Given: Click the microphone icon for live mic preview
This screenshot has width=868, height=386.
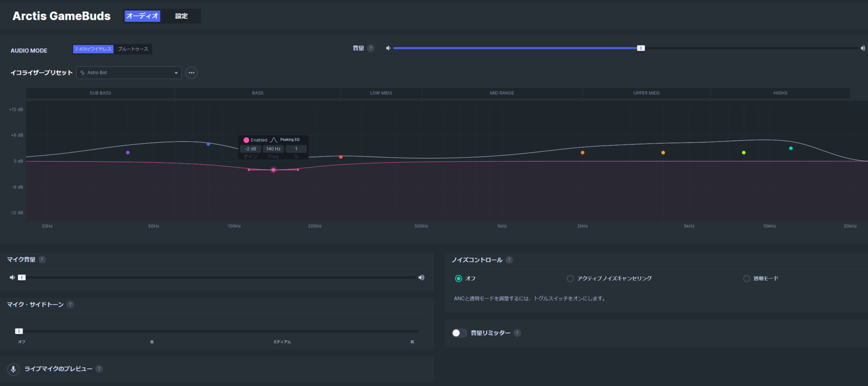Looking at the screenshot, I should pyautogui.click(x=13, y=369).
